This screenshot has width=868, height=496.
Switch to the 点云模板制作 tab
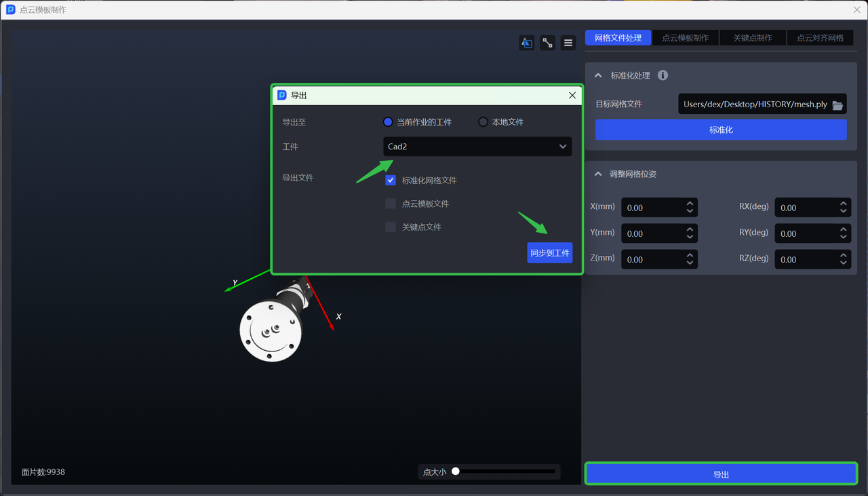(x=685, y=38)
